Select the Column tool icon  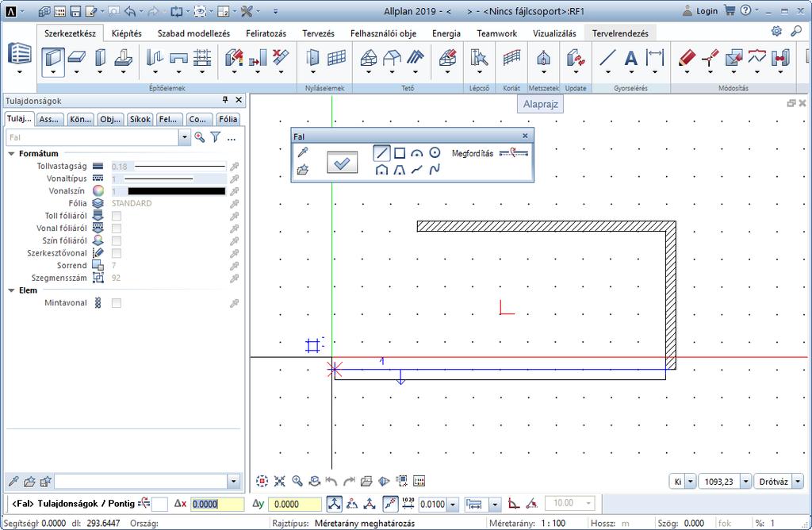pos(100,57)
